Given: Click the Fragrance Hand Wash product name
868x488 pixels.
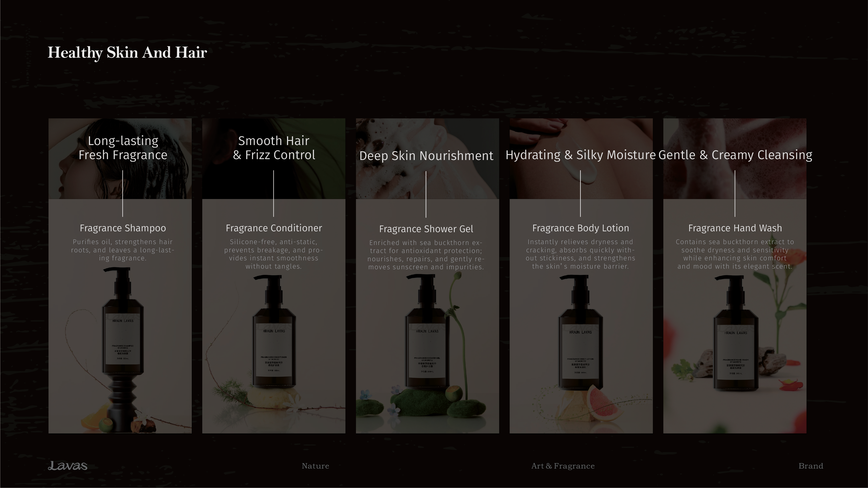Looking at the screenshot, I should click(x=735, y=228).
